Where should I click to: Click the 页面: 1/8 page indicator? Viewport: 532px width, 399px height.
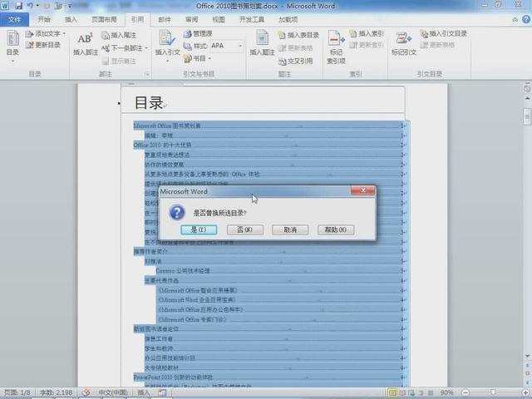pyautogui.click(x=17, y=392)
